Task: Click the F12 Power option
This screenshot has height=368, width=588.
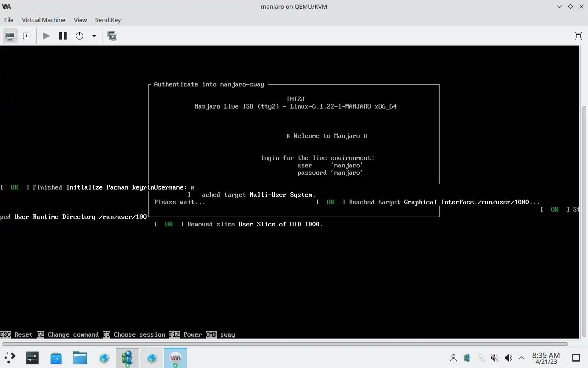Action: click(186, 334)
